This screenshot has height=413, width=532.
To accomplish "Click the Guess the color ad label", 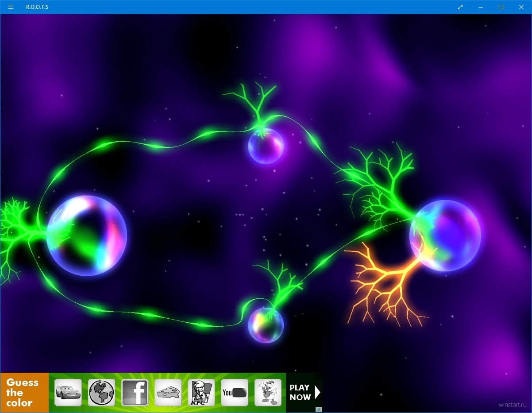I will tap(24, 393).
